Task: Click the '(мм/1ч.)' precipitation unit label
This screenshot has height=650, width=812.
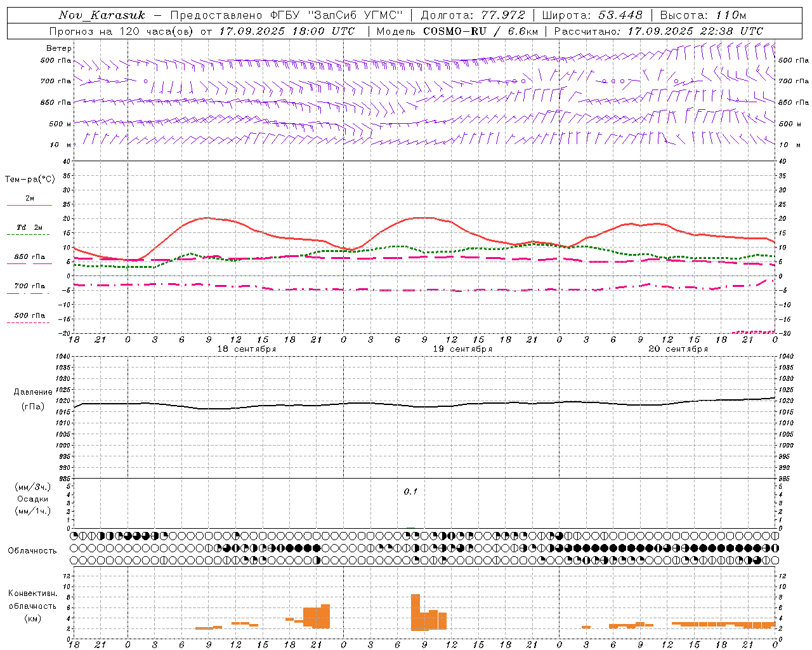Action: pyautogui.click(x=33, y=511)
